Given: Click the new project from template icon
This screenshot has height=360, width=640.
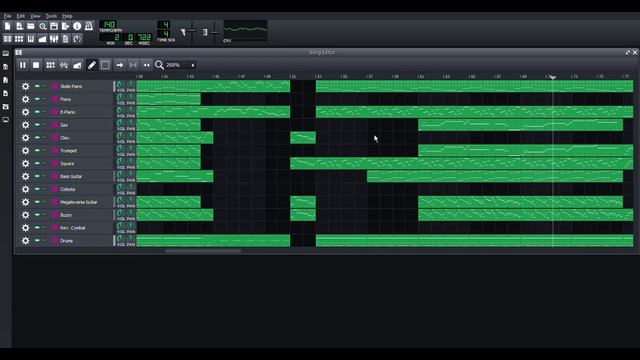Looking at the screenshot, I should 19,26.
